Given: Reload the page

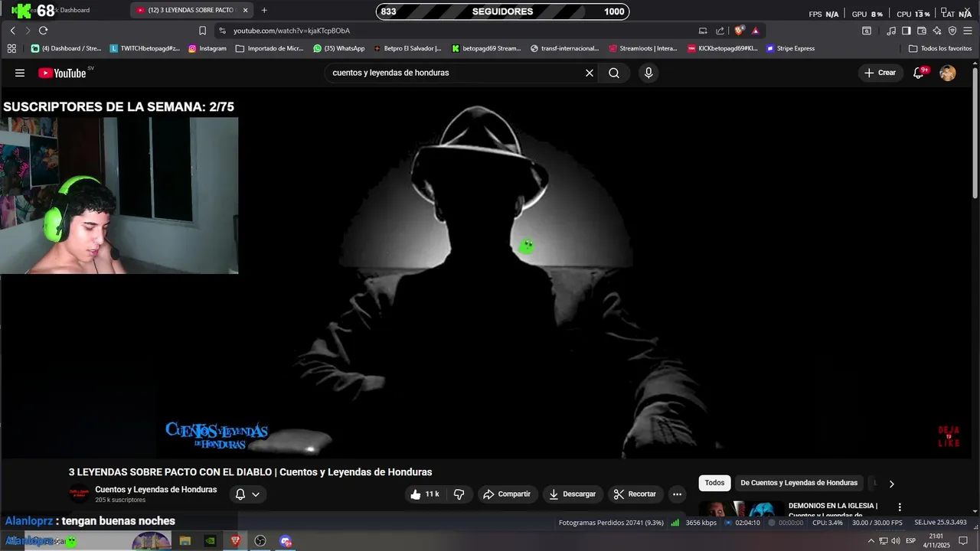Looking at the screenshot, I should (43, 31).
